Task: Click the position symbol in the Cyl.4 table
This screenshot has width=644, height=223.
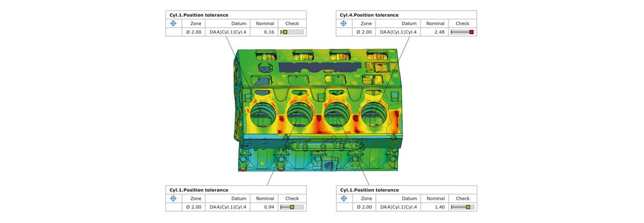Action: tap(344, 24)
